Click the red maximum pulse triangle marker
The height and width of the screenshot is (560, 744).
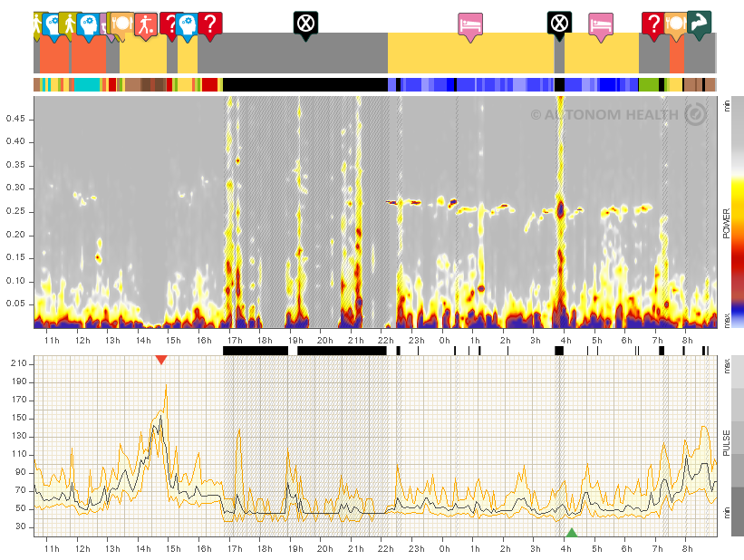pyautogui.click(x=160, y=360)
